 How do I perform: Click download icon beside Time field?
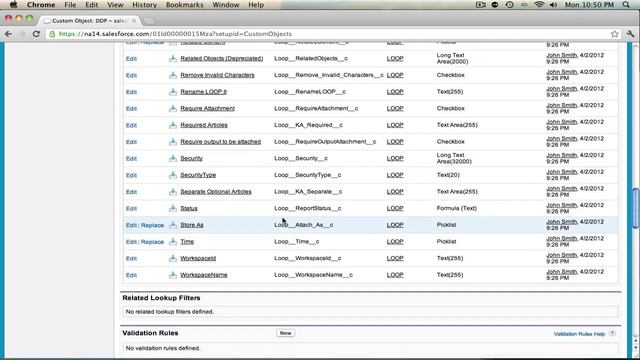pyautogui.click(x=173, y=242)
